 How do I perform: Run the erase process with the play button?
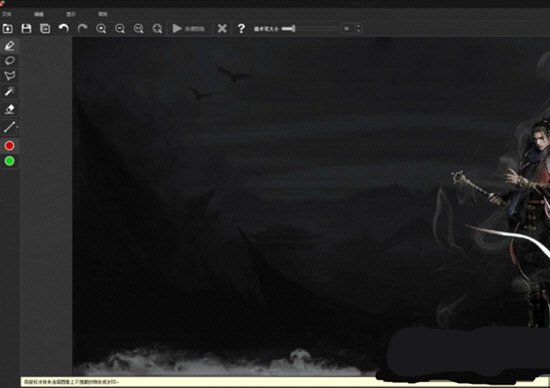click(x=189, y=28)
